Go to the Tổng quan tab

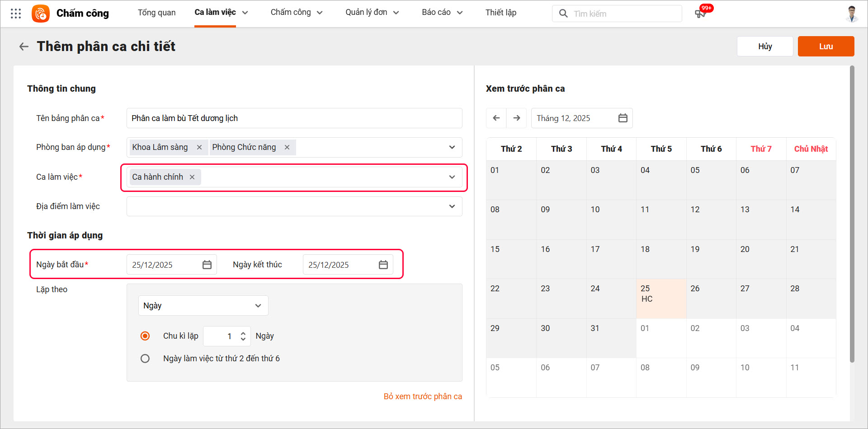[x=156, y=13]
